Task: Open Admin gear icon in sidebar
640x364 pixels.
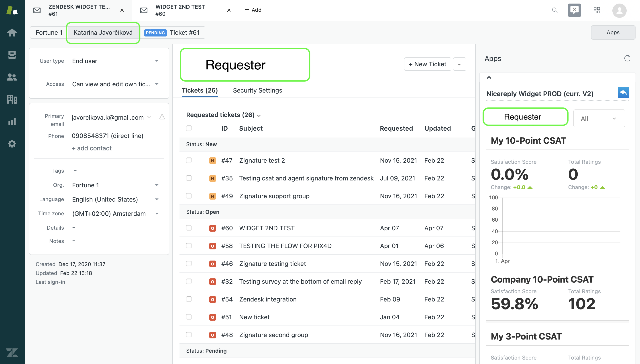Action: [12, 144]
